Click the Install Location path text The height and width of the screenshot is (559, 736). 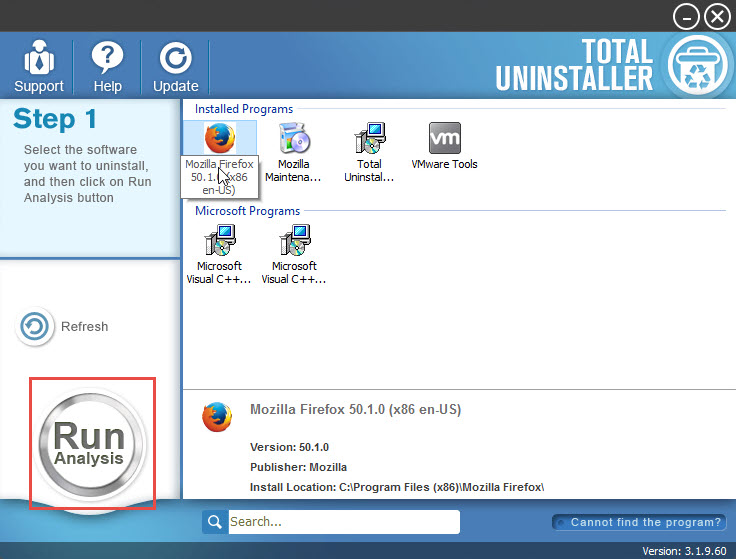coord(397,487)
